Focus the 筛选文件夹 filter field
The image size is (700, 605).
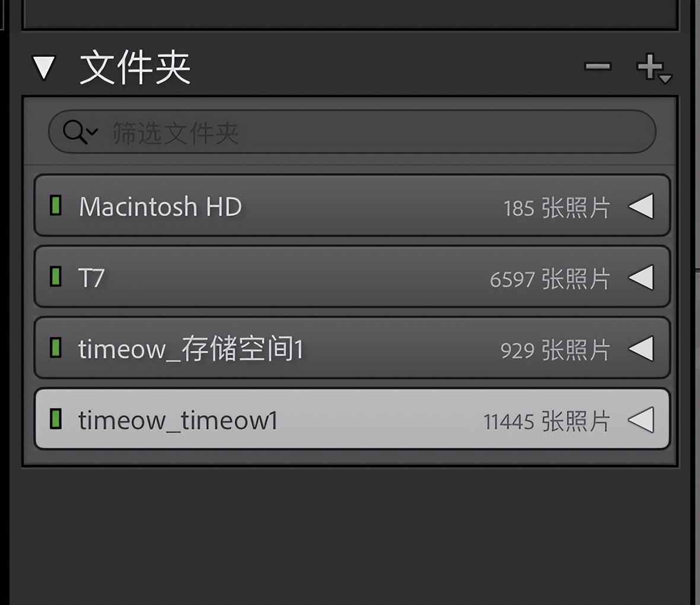pyautogui.click(x=352, y=132)
